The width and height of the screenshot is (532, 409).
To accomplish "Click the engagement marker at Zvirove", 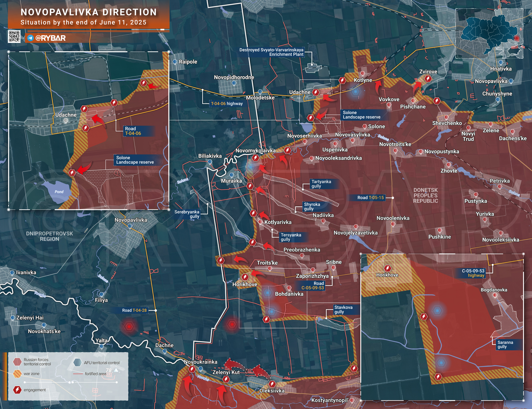I will tap(428, 79).
